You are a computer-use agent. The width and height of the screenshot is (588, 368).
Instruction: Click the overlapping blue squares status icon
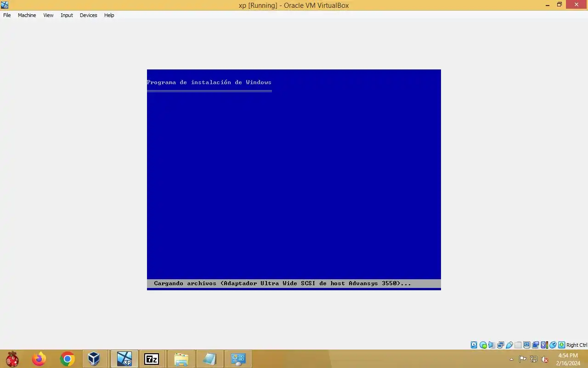(x=535, y=345)
